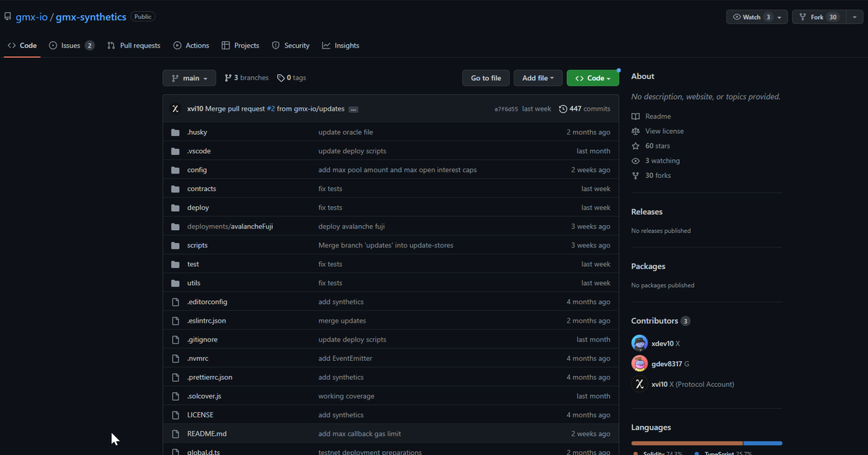868x455 pixels.
Task: Click the .solcover.js file icon
Action: (175, 396)
